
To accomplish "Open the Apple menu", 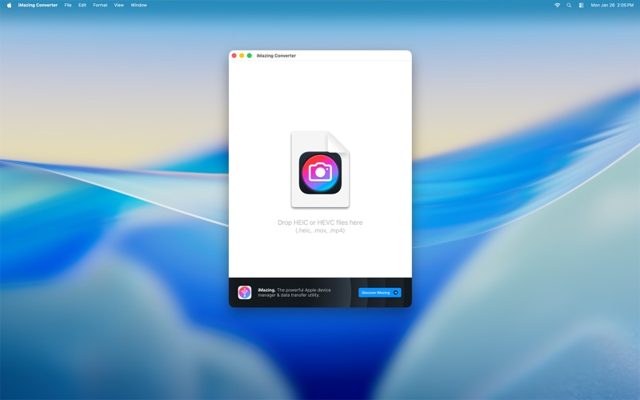I will tap(9, 5).
